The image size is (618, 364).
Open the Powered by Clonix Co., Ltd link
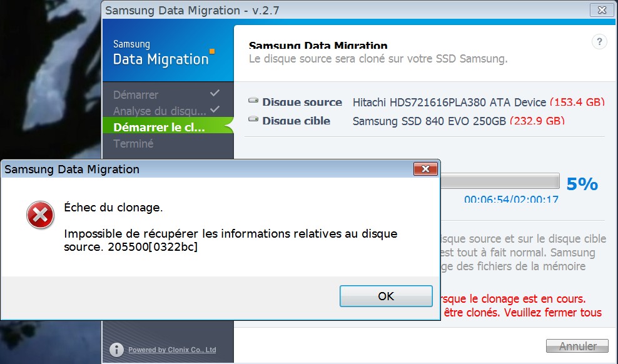pyautogui.click(x=172, y=350)
